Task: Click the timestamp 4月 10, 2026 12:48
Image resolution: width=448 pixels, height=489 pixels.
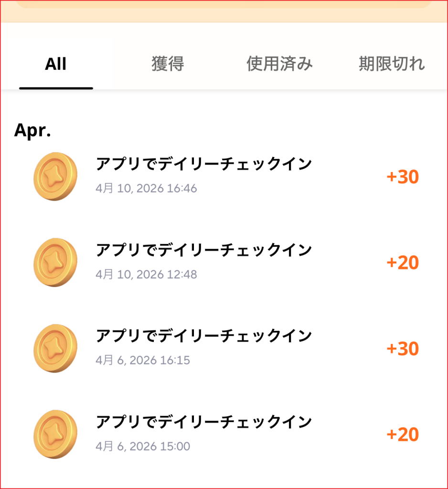Action: pyautogui.click(x=146, y=275)
